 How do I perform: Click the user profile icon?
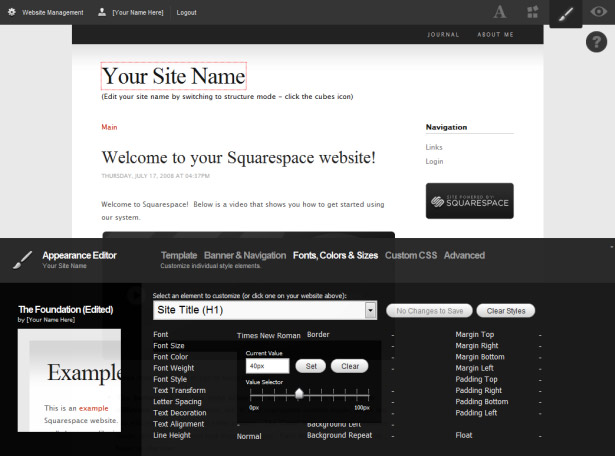tap(102, 12)
